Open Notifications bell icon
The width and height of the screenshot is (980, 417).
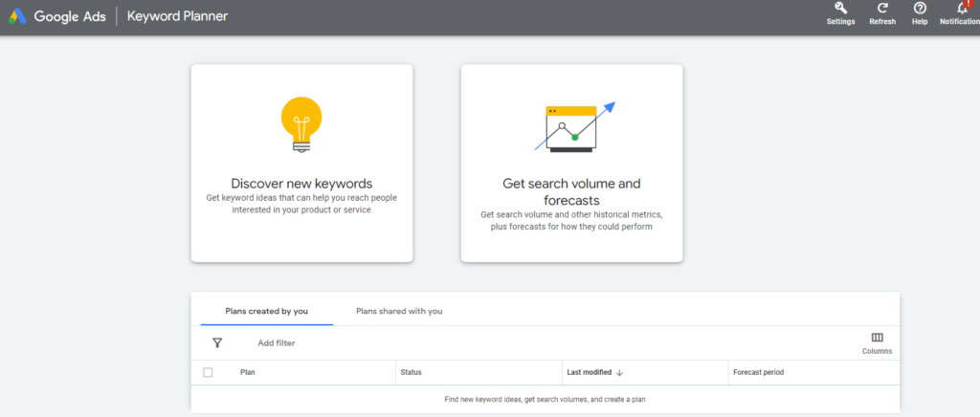963,8
